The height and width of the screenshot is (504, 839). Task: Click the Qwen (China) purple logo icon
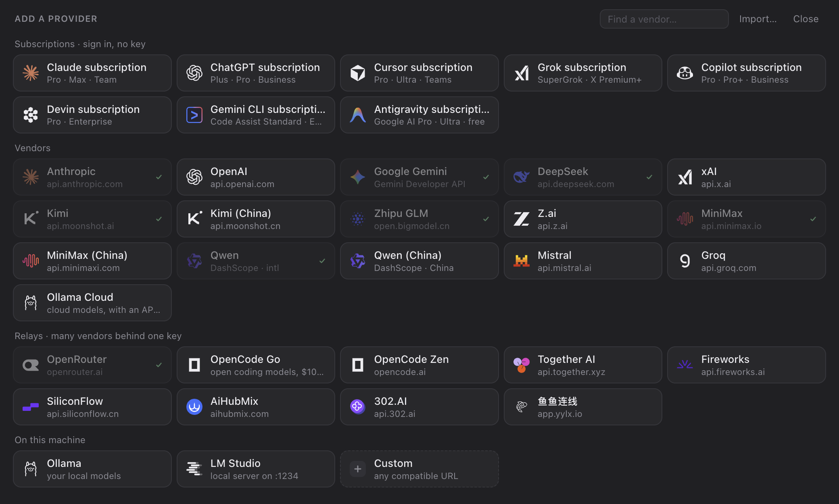coord(358,261)
